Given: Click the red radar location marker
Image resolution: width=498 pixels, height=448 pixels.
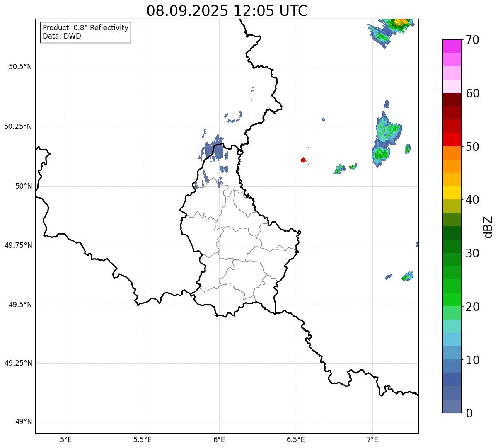Looking at the screenshot, I should coord(303,160).
